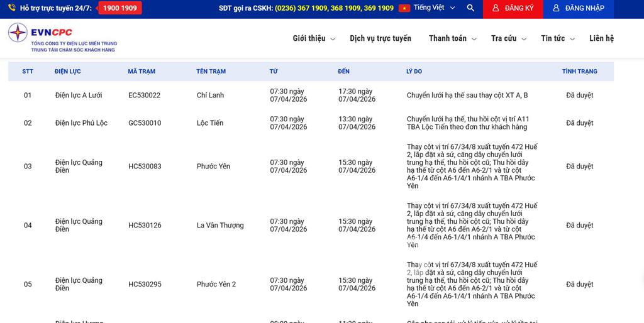
Task: Click the EVNCPC logo
Action: pyautogui.click(x=62, y=38)
